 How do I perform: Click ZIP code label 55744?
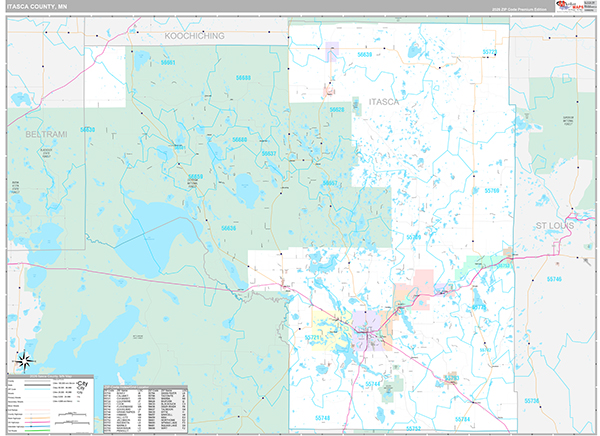point(373,384)
